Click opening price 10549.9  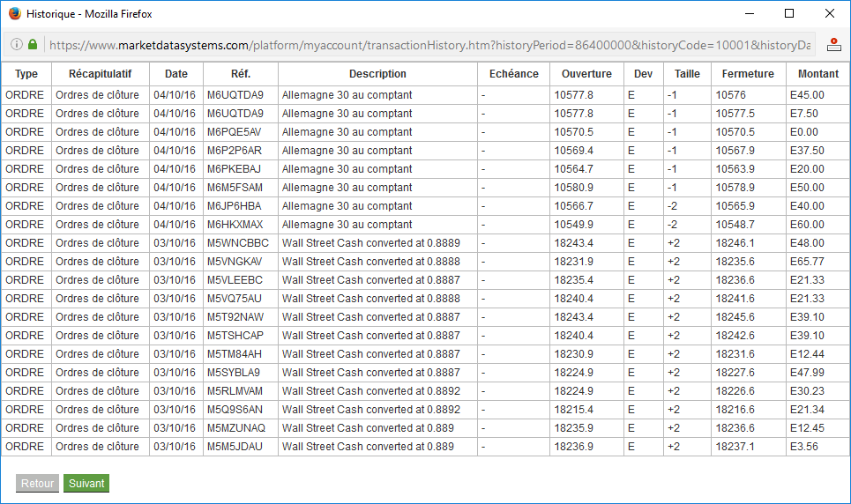tap(574, 224)
